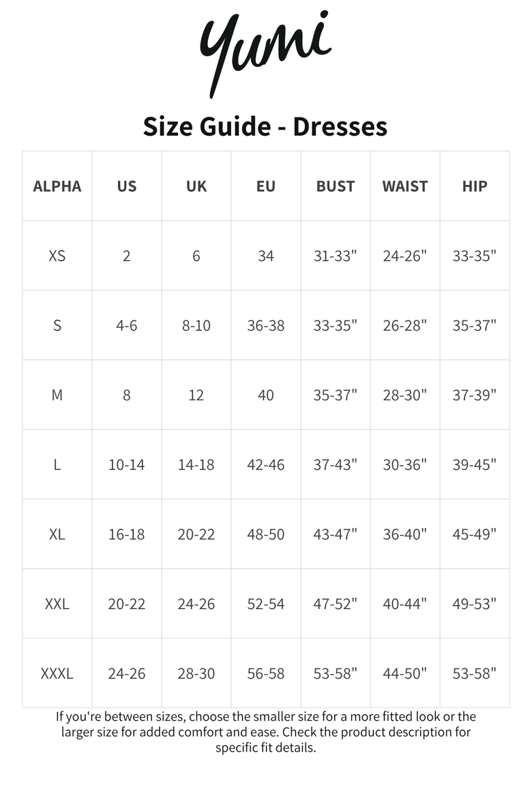Click the US column header
Image resolution: width=532 pixels, height=798 pixels.
click(127, 186)
